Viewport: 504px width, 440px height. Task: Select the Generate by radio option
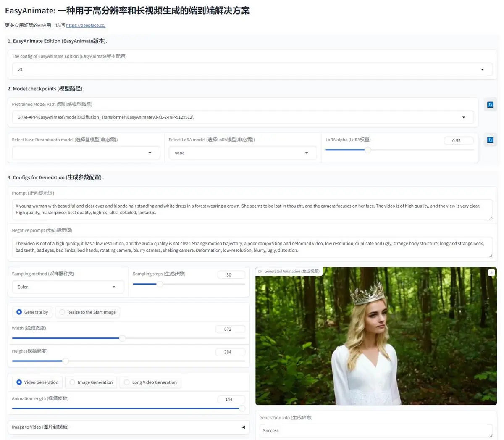[32, 312]
